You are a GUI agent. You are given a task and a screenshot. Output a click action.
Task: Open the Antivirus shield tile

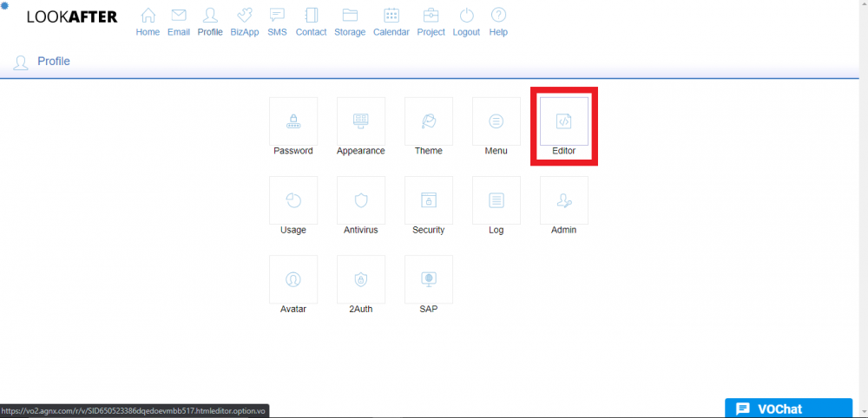click(x=361, y=200)
